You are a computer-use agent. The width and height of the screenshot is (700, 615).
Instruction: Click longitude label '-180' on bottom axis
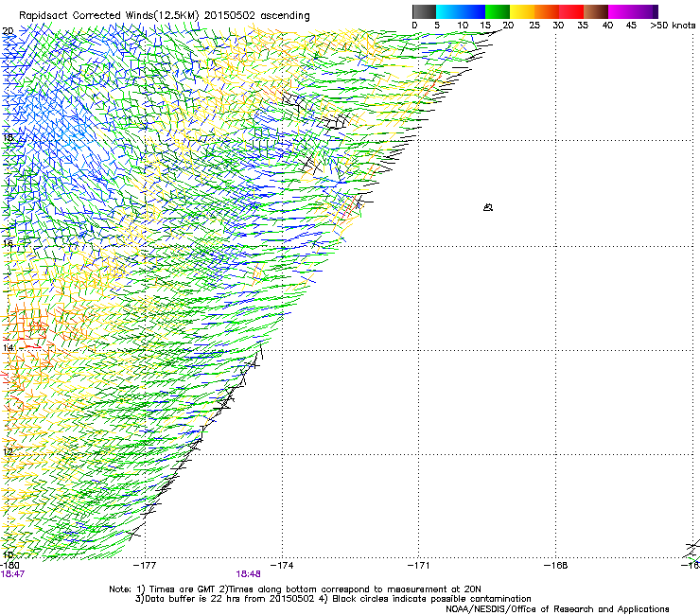9,566
